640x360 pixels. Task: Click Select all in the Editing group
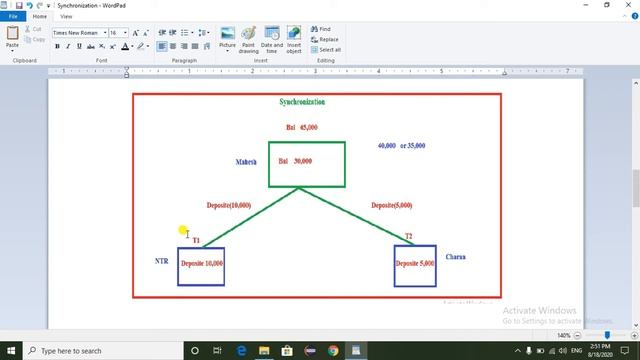326,50
